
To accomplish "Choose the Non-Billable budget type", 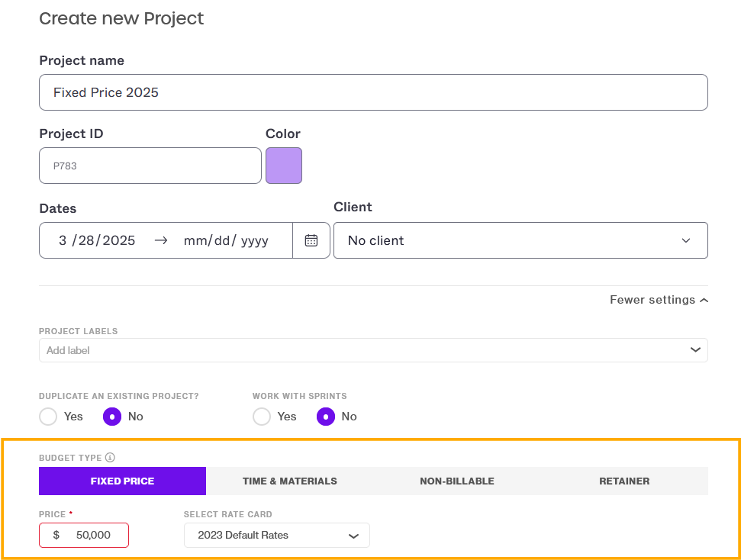I will pyautogui.click(x=457, y=481).
